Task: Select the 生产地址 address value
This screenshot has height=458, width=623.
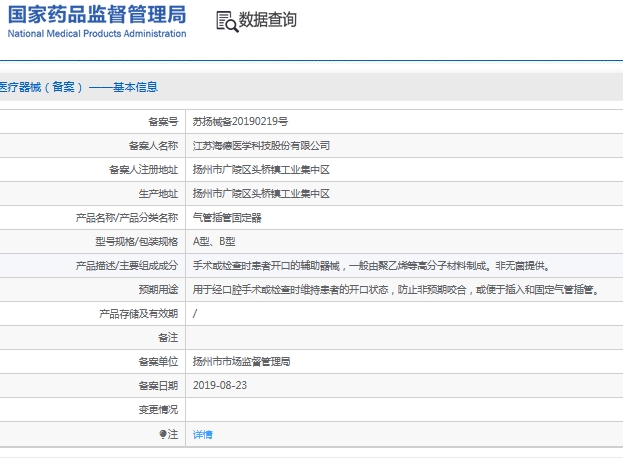Action: pos(261,194)
